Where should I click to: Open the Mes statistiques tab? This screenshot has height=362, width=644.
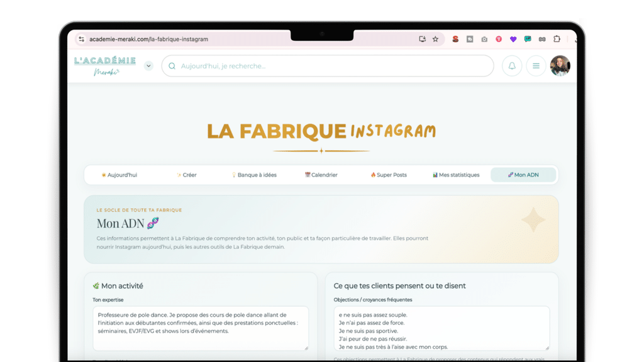[456, 175]
